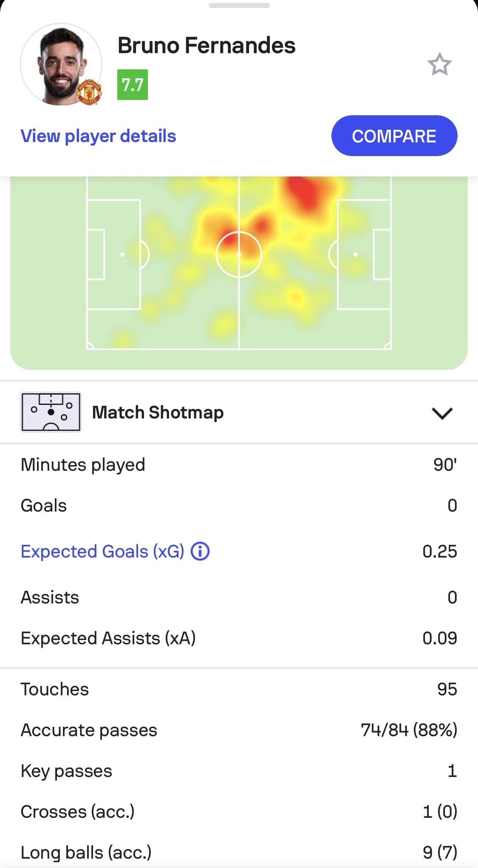This screenshot has height=868, width=478.
Task: Click the heatmap centre circle
Action: click(239, 254)
